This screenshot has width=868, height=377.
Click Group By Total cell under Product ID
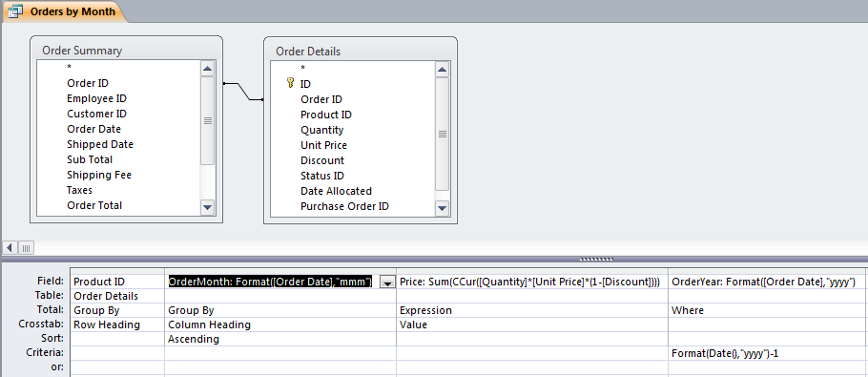click(x=117, y=310)
